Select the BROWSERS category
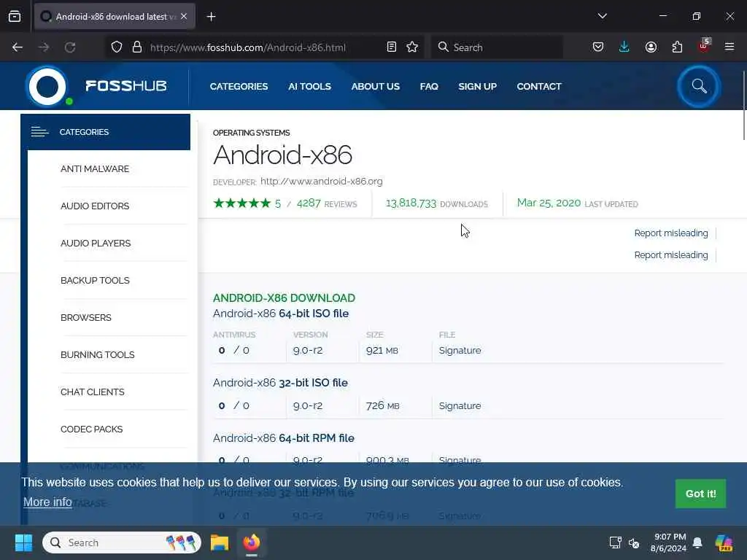The image size is (747, 560). click(86, 318)
